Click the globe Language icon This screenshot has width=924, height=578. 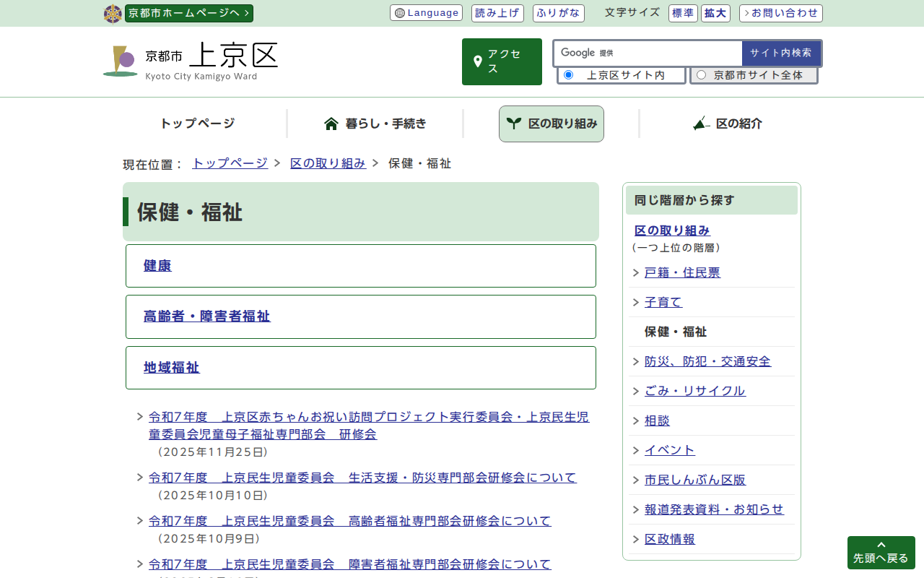[x=400, y=13]
